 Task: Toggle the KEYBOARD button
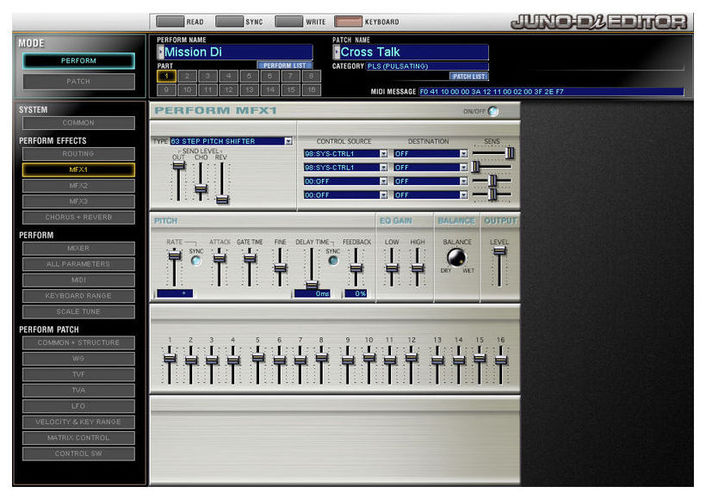348,21
